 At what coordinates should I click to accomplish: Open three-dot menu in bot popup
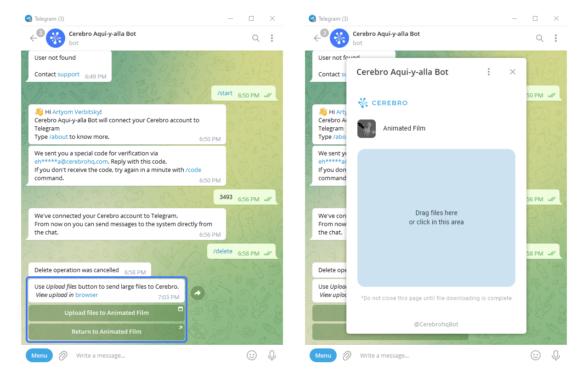coord(489,72)
